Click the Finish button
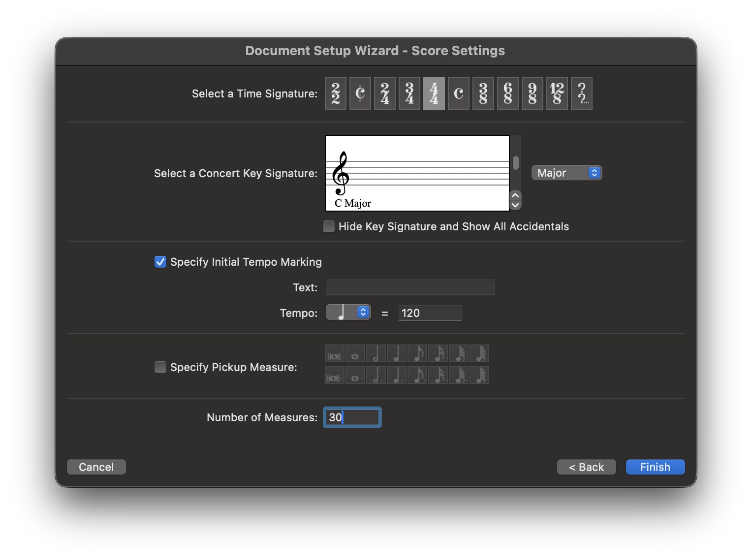752x560 pixels. pos(655,467)
